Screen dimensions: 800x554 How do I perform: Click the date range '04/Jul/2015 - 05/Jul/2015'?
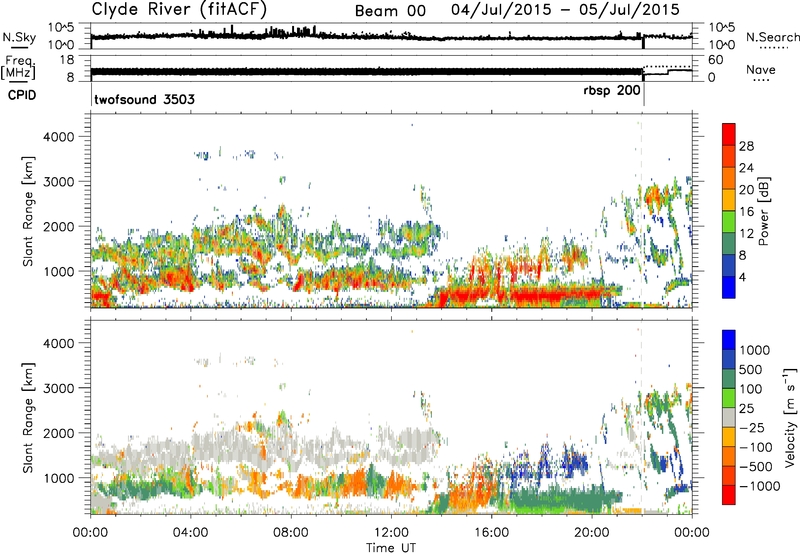(x=565, y=10)
